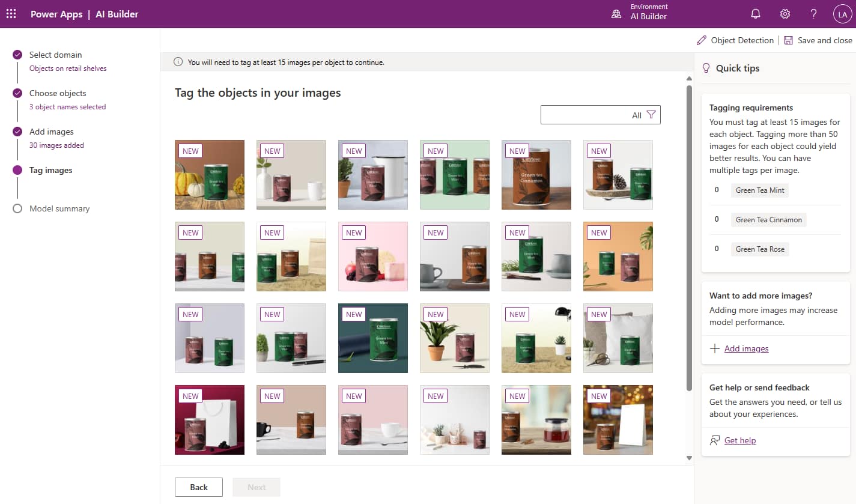Click the Environment picker icon

click(616, 14)
